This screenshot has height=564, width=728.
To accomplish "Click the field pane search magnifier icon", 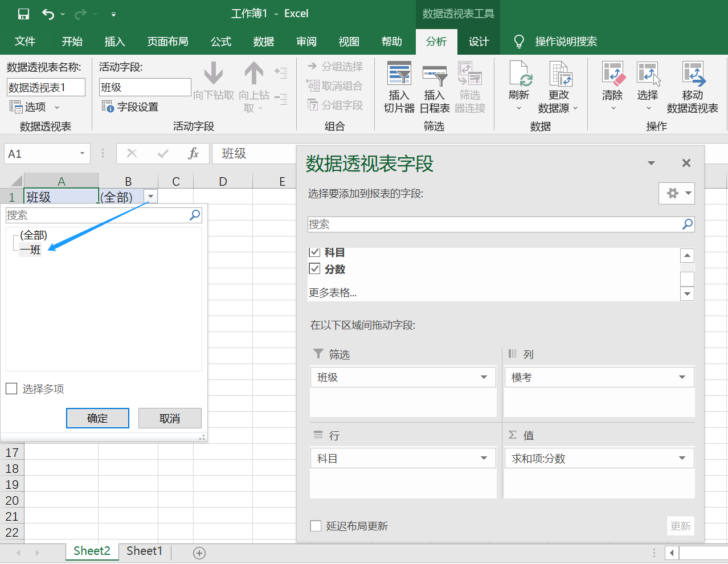I will tap(688, 224).
